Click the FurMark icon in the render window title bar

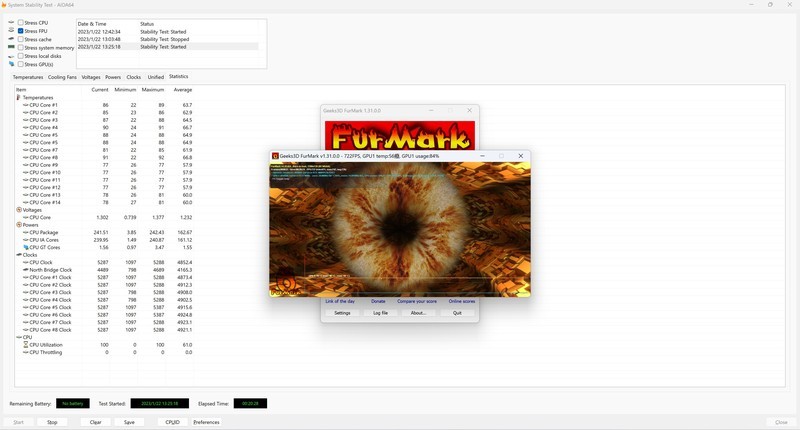(275, 156)
